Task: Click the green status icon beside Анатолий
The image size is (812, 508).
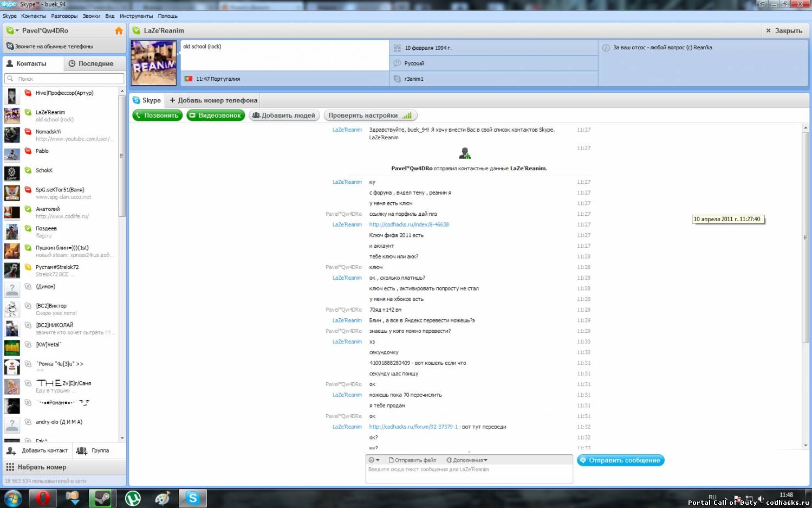Action: 28,209
